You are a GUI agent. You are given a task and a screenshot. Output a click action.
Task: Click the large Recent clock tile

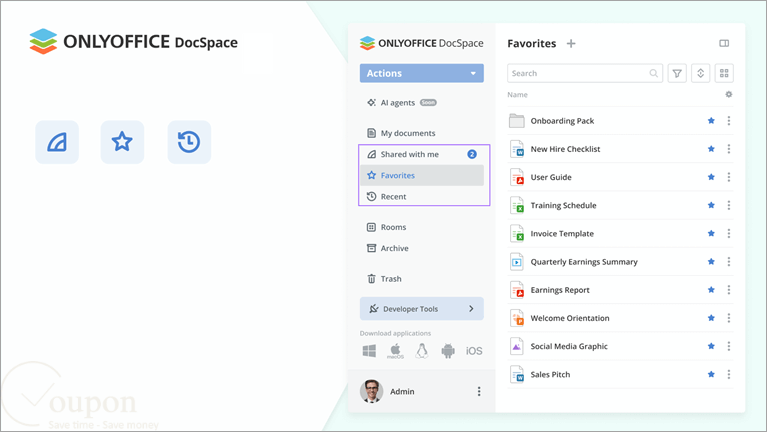189,142
